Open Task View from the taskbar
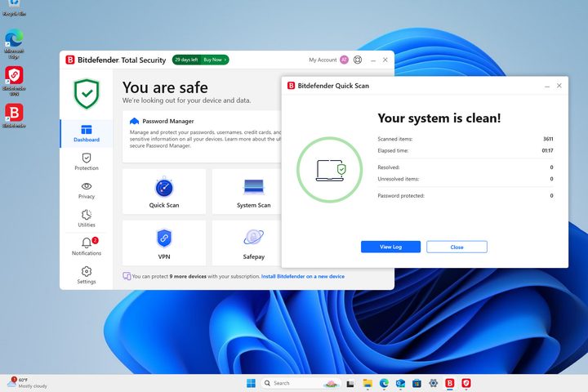The image size is (588, 392). [x=350, y=383]
